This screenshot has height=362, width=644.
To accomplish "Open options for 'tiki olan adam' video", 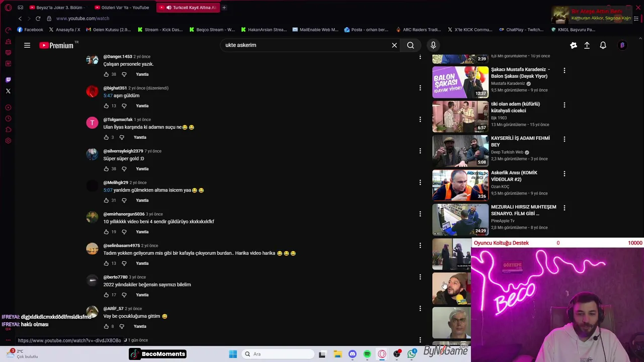I will click(x=564, y=105).
